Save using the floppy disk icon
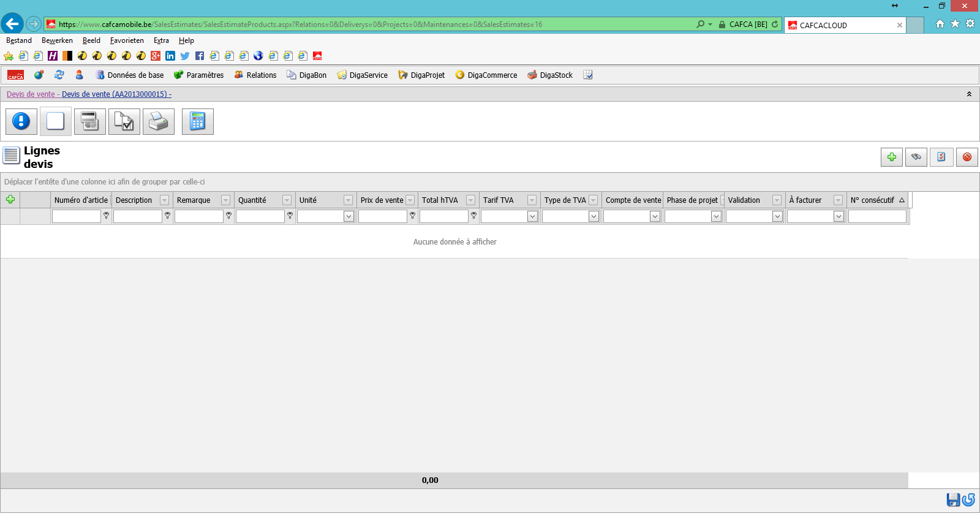The image size is (980, 527). pos(953,500)
